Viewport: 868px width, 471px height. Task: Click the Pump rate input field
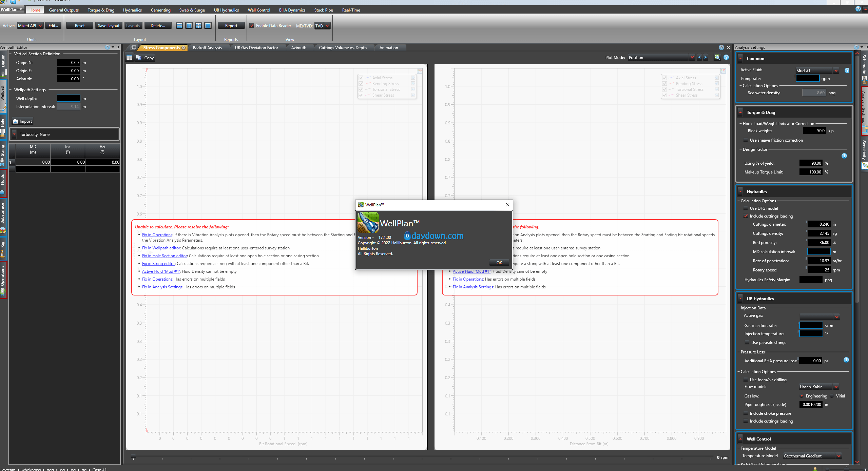pyautogui.click(x=807, y=79)
